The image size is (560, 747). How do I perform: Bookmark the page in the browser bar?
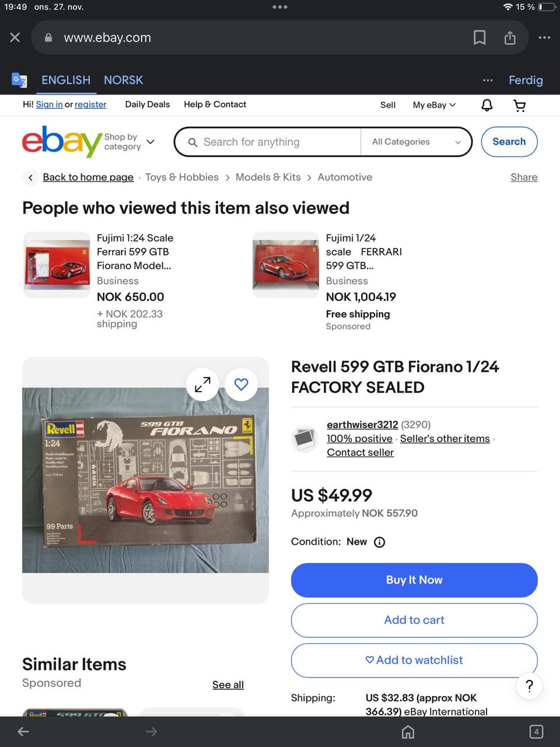(480, 38)
